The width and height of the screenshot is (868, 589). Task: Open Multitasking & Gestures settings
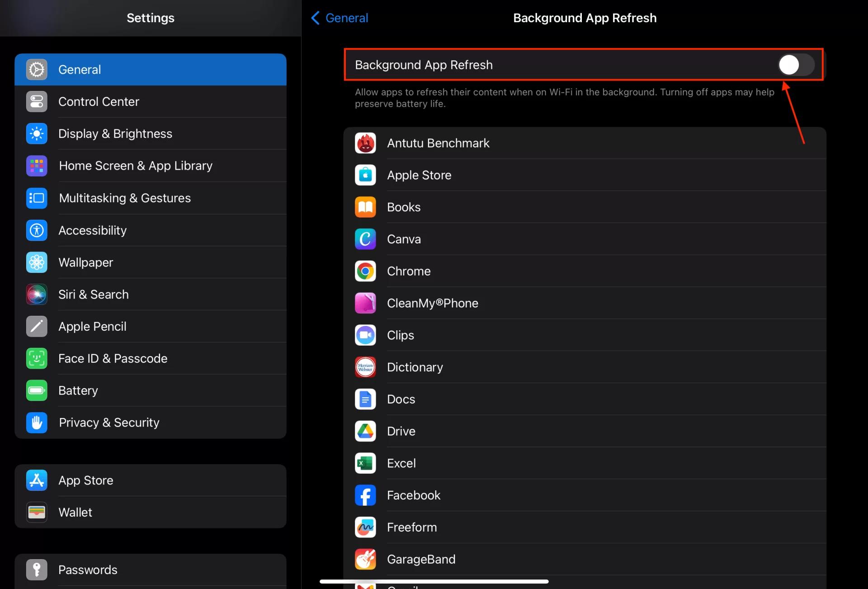151,198
